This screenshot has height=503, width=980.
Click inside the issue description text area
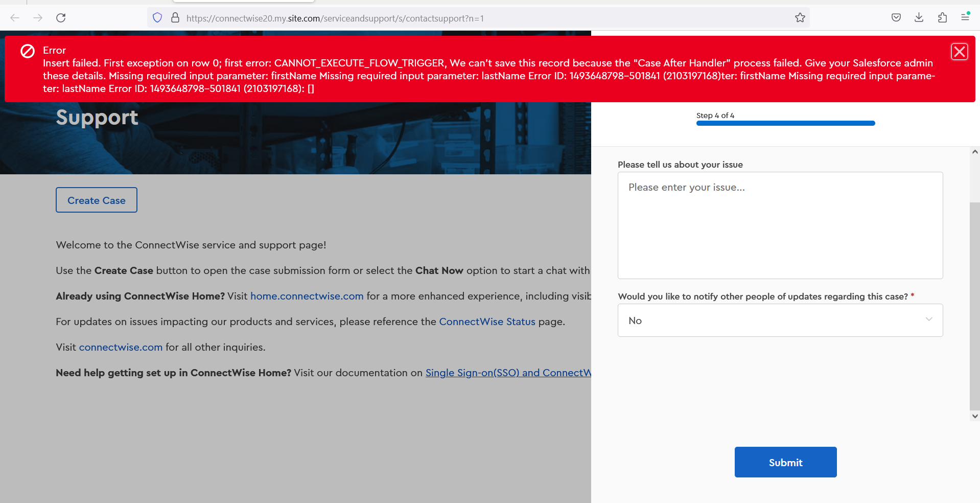(x=780, y=225)
